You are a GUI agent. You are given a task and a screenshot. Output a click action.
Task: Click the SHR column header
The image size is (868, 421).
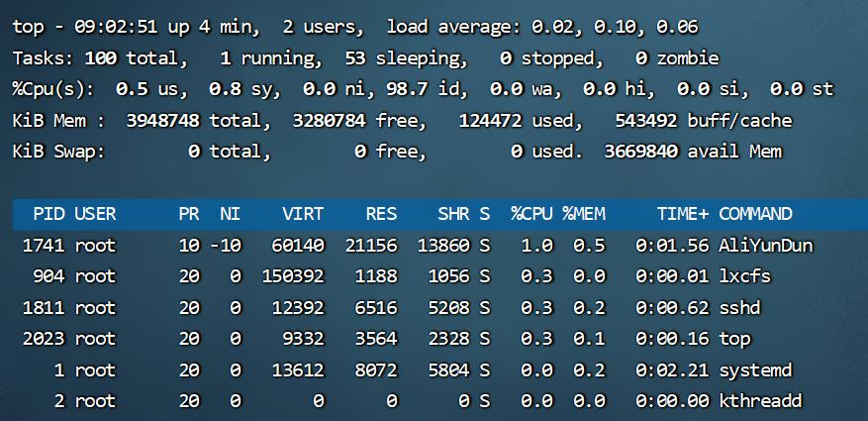click(454, 214)
